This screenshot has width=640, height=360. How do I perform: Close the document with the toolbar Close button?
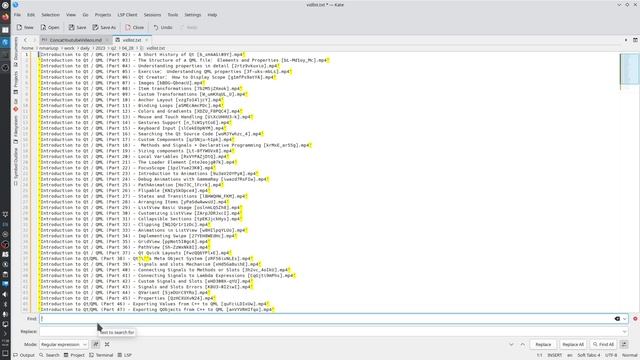pyautogui.click(x=135, y=27)
